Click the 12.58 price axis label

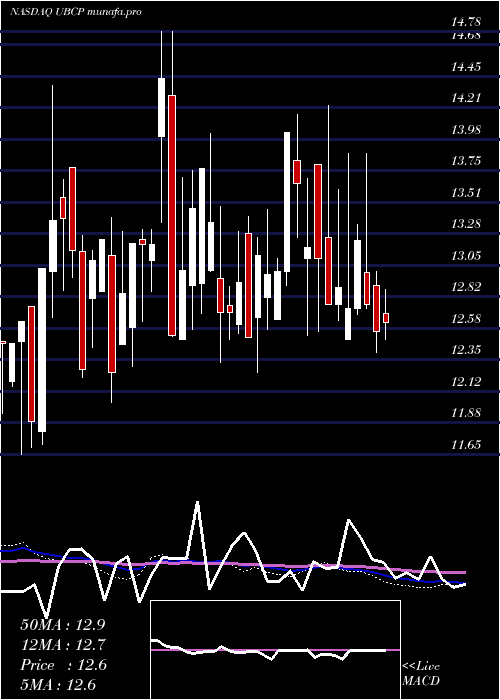point(466,319)
